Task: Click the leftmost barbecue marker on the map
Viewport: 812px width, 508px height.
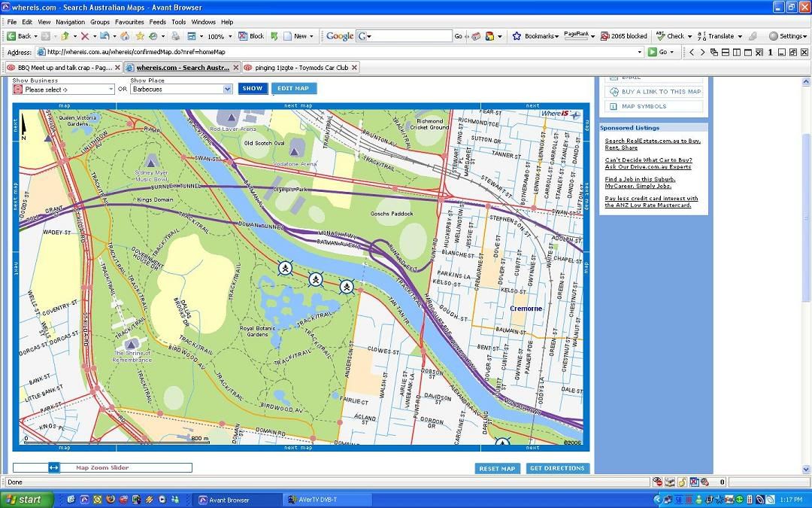Action: click(285, 268)
